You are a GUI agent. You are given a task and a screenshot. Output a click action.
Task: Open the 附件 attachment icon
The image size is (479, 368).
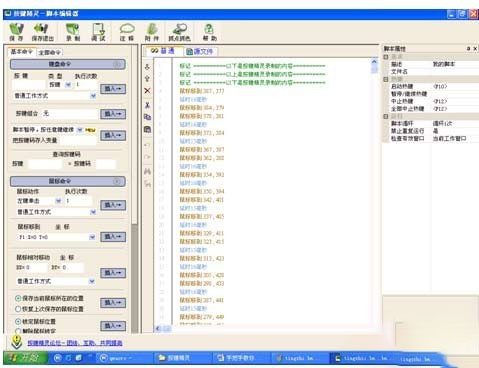click(152, 32)
